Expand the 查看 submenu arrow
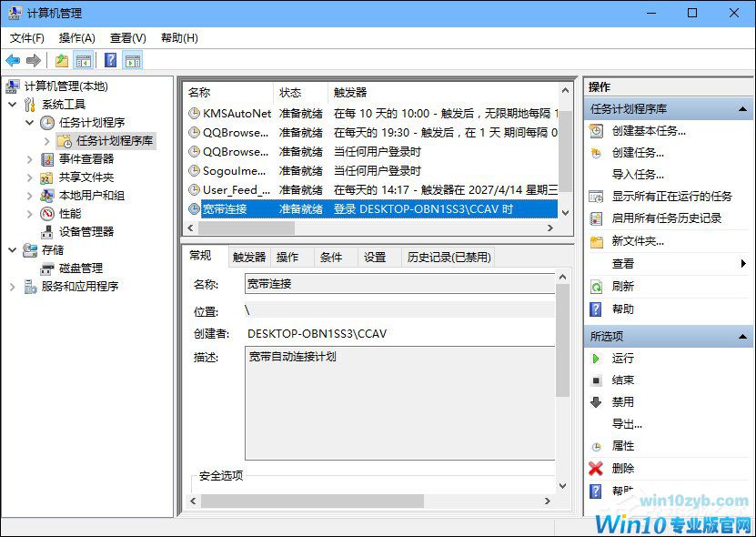Screen dimensions: 756x537 click(742, 262)
